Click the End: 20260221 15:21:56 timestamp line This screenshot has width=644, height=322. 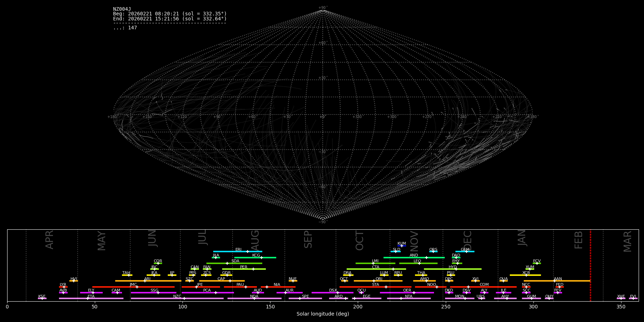click(170, 19)
